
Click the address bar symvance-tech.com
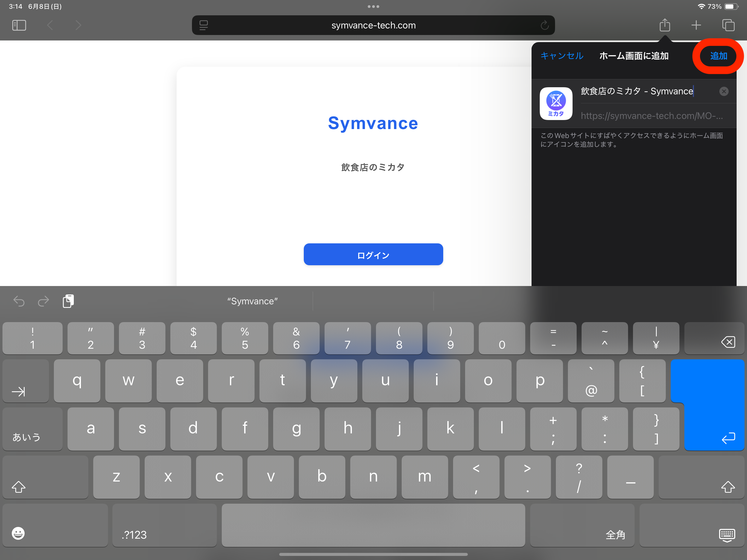click(373, 25)
